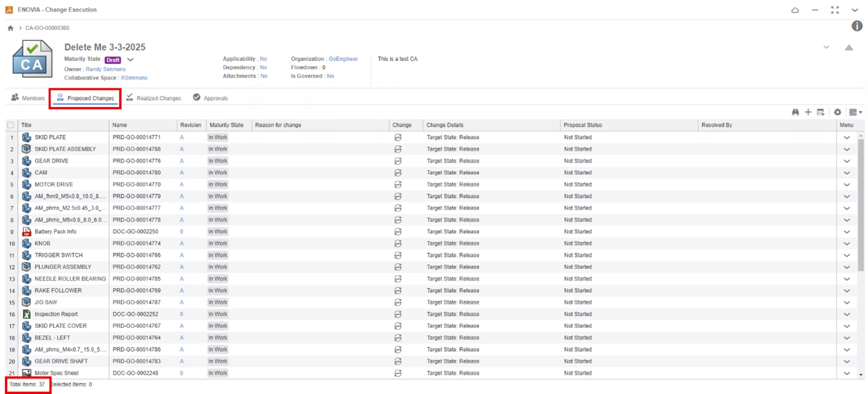
Task: Click the Battery Pack Info PDF icon
Action: (26, 231)
